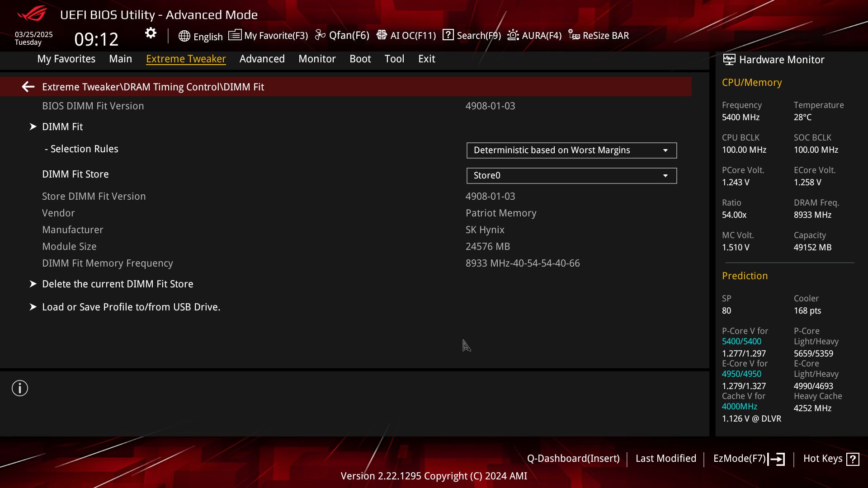Launch AI OC brain icon
This screenshot has width=868, height=488.
(382, 35)
